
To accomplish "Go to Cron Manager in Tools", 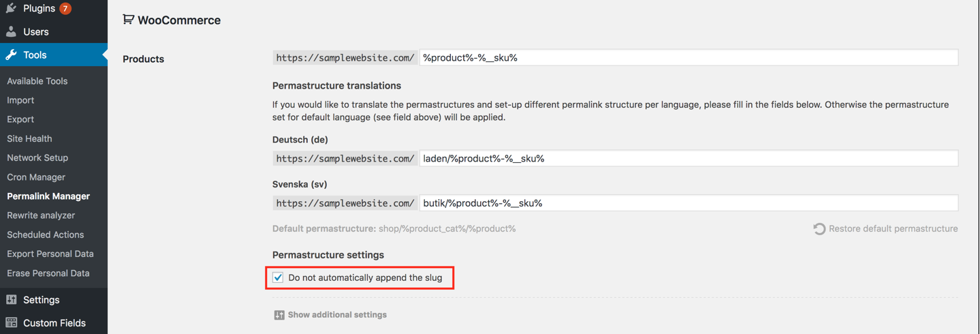I will point(36,177).
